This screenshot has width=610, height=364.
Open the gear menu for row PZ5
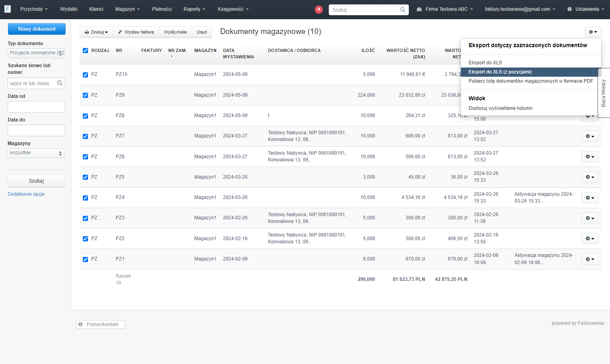(590, 177)
